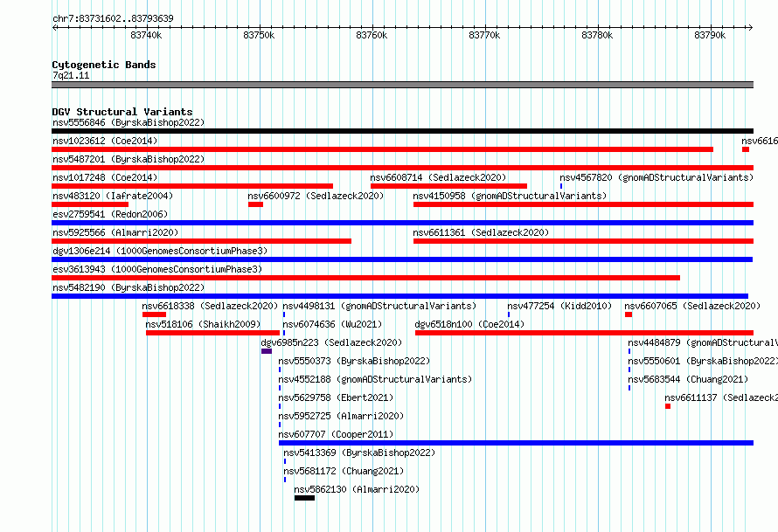Click the gray 7q21.11 cytogenetic band

pyautogui.click(x=402, y=85)
